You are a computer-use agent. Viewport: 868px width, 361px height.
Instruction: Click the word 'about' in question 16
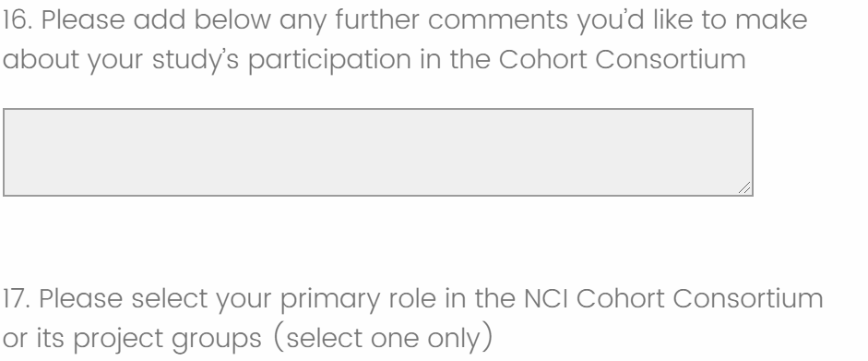42,59
